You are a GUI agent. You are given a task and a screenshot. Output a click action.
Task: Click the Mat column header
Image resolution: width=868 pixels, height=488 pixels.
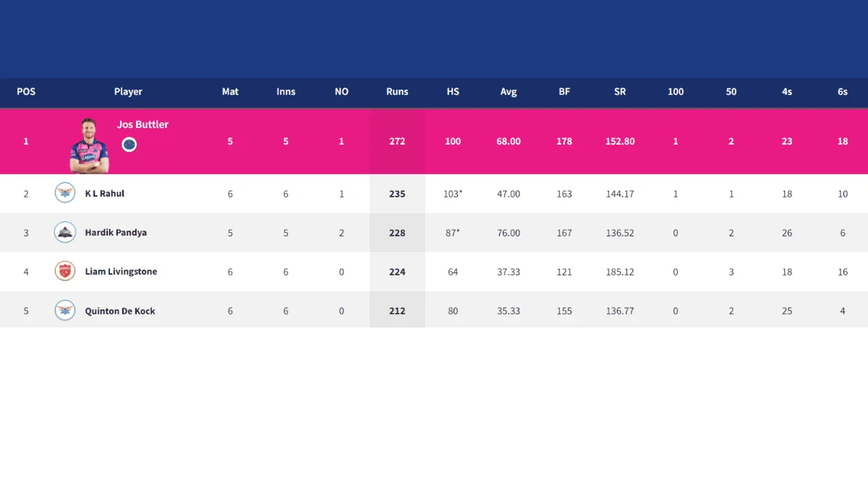click(230, 92)
